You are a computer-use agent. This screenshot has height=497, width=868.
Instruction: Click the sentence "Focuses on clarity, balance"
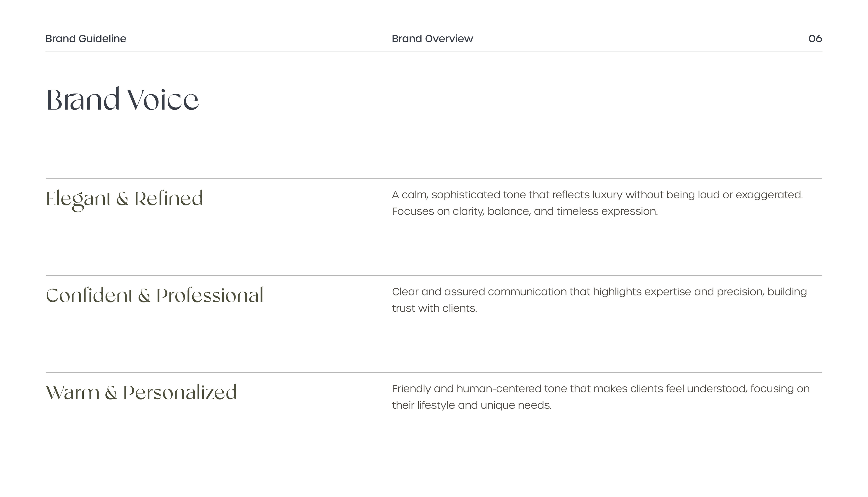click(x=525, y=211)
